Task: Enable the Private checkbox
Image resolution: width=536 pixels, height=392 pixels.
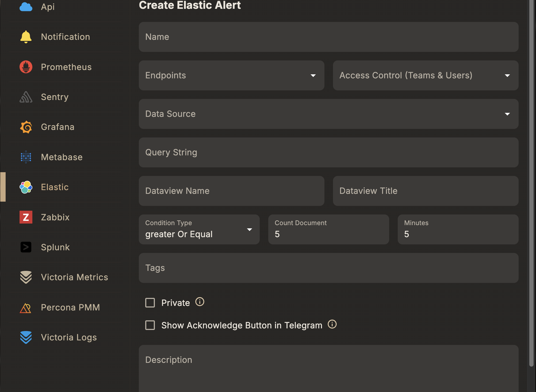Action: click(x=150, y=303)
